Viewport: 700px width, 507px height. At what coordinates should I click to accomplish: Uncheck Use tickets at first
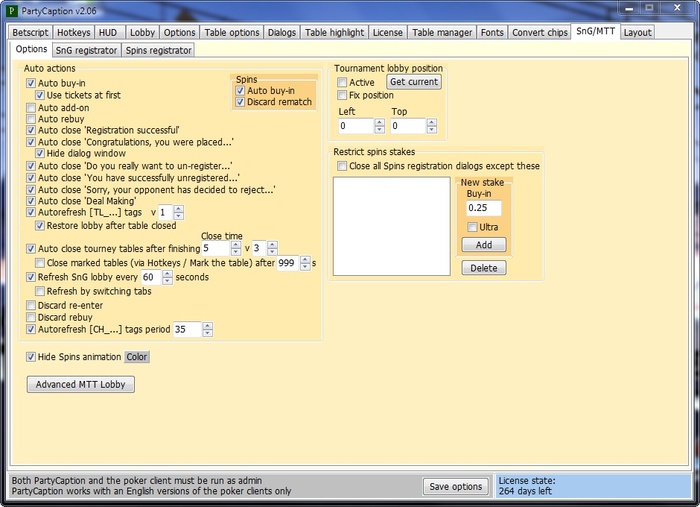40,95
